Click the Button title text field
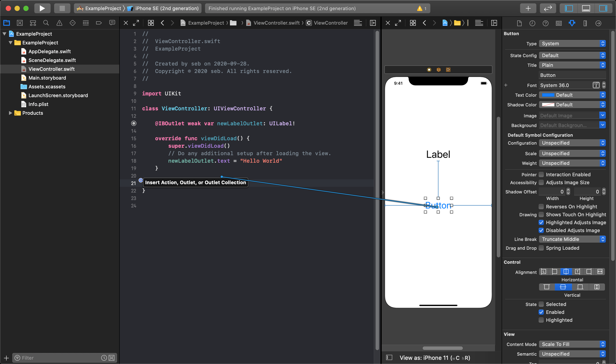Image resolution: width=616 pixels, height=364 pixels. [x=572, y=75]
